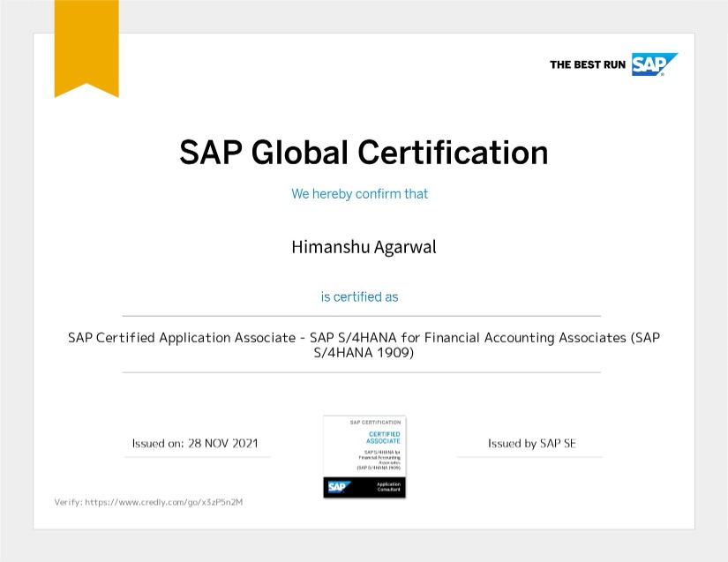The height and width of the screenshot is (562, 728).
Task: Click the yellow ribbon bookmark icon
Action: [86, 44]
